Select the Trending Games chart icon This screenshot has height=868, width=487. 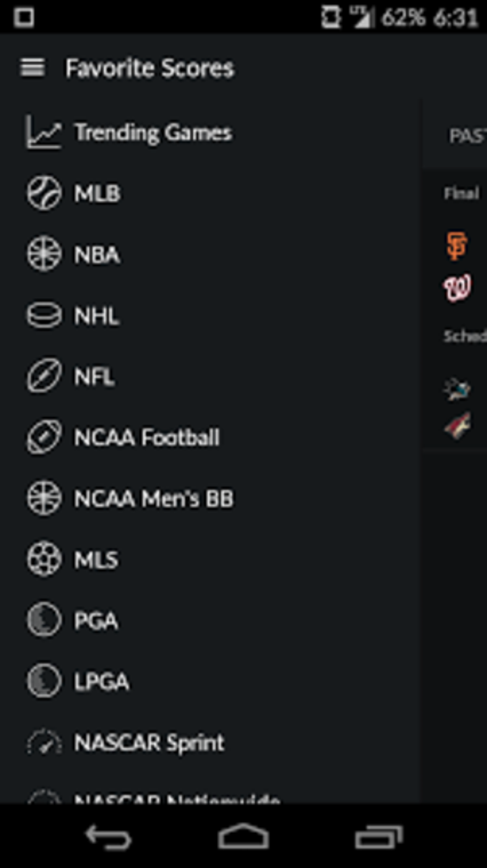43,132
